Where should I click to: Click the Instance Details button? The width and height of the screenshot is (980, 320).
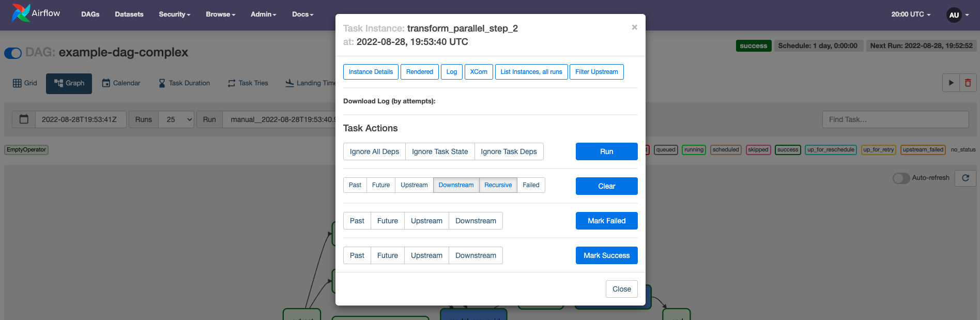371,72
